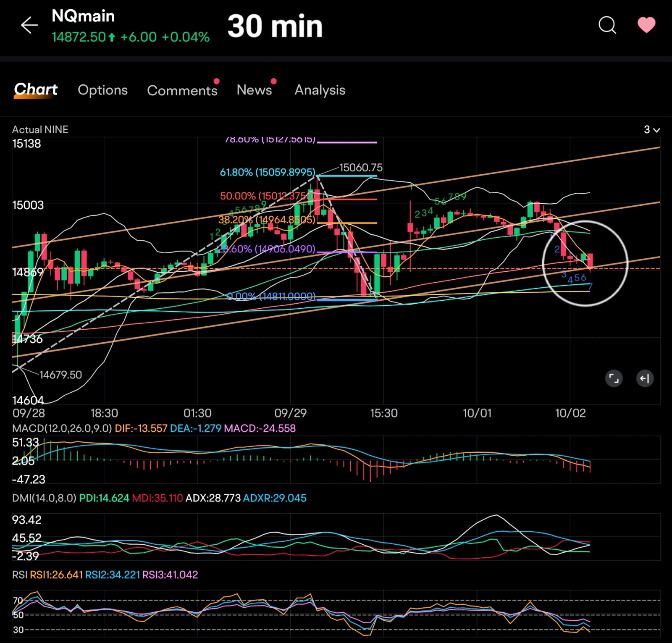Click the jump-to-latest arrow icon

tap(645, 378)
